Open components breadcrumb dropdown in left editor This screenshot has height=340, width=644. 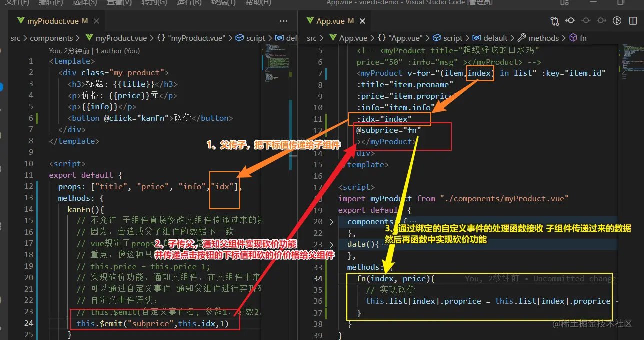click(x=51, y=38)
